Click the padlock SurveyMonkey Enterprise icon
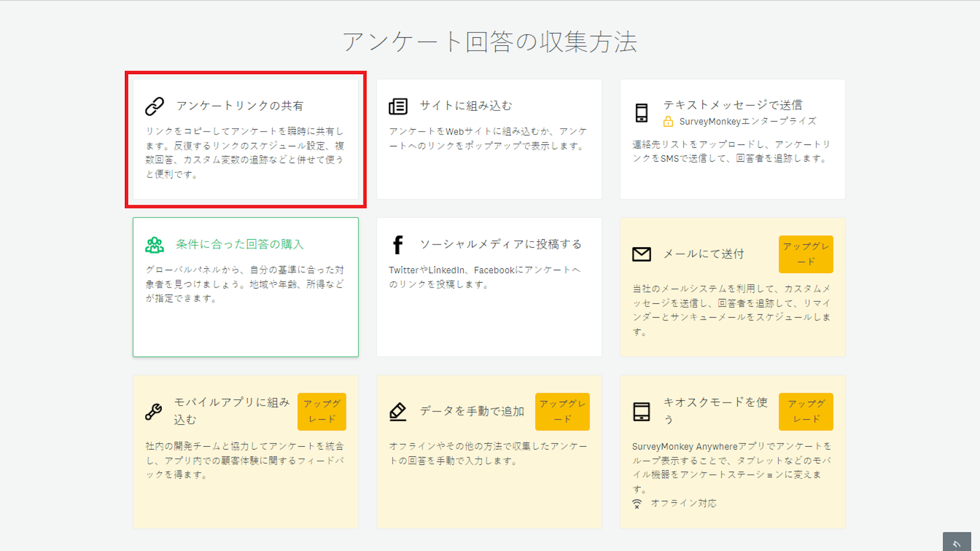The height and width of the screenshot is (551, 980). pyautogui.click(x=668, y=121)
